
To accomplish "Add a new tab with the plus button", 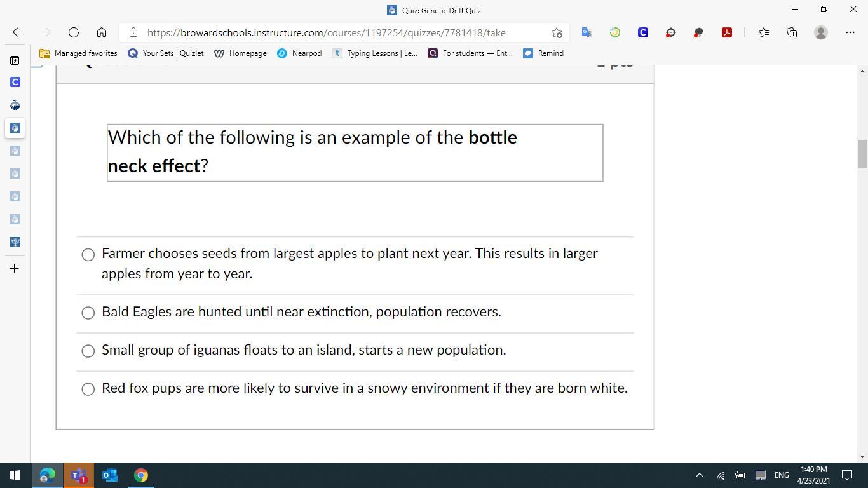I will coord(15,269).
